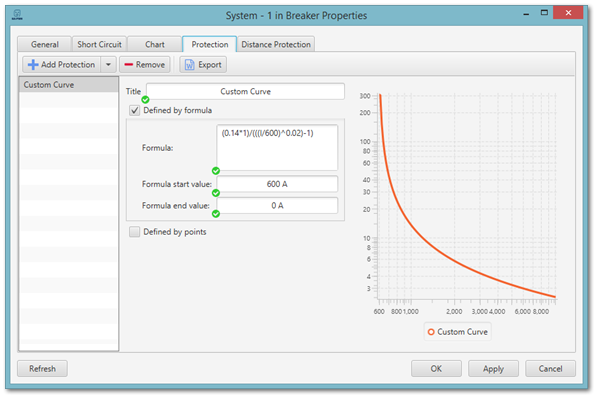597x398 pixels.
Task: Click the red minus Remove icon
Action: (x=129, y=65)
